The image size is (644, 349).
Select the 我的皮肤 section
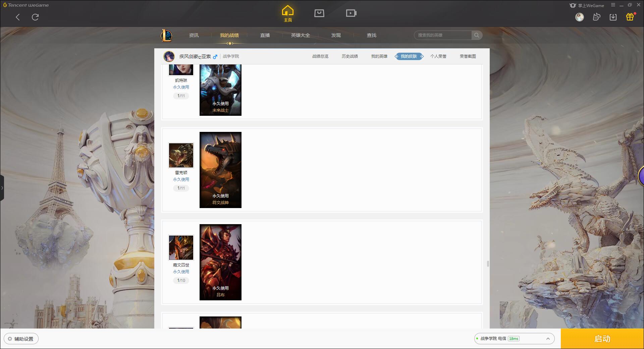(409, 56)
